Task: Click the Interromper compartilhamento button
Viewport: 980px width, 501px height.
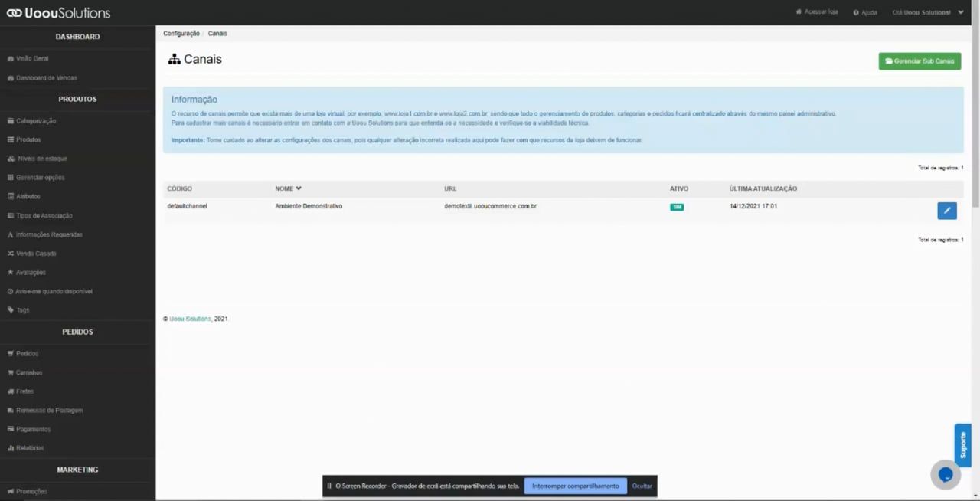Action: (x=575, y=486)
